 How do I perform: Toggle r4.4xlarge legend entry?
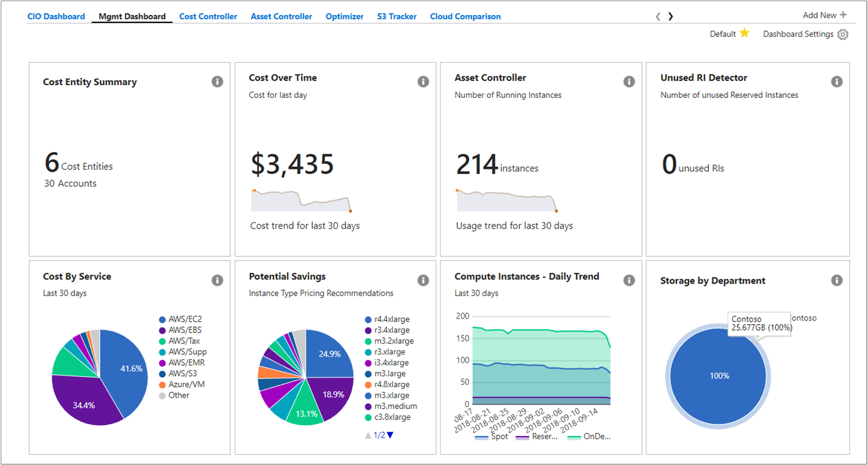coord(387,319)
